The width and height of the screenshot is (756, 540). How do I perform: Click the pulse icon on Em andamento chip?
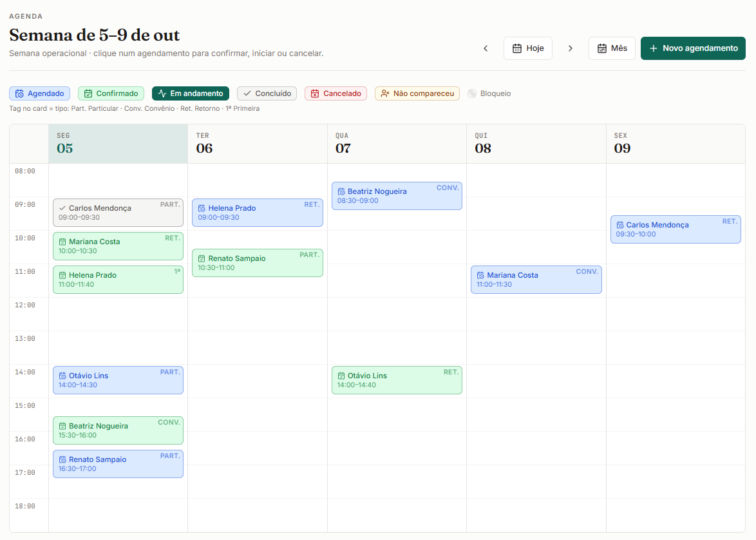(x=162, y=93)
